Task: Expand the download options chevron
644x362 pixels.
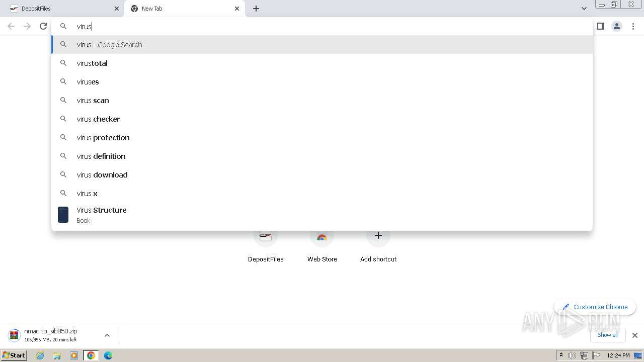Action: pyautogui.click(x=107, y=335)
